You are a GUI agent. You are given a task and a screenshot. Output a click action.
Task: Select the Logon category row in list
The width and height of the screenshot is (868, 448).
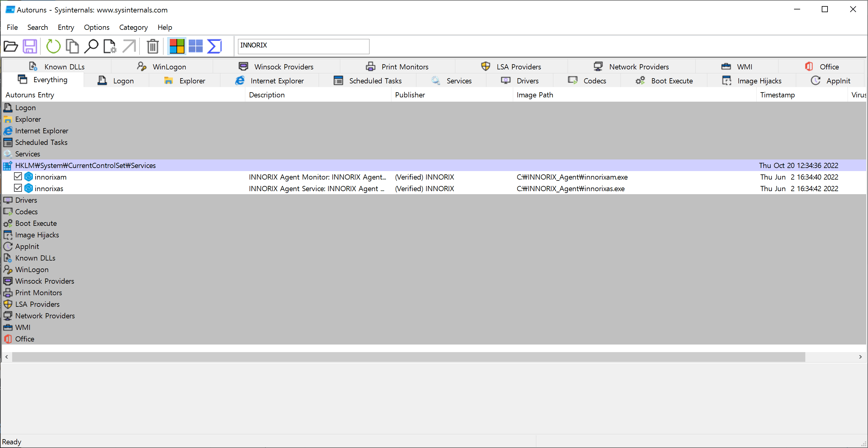25,108
